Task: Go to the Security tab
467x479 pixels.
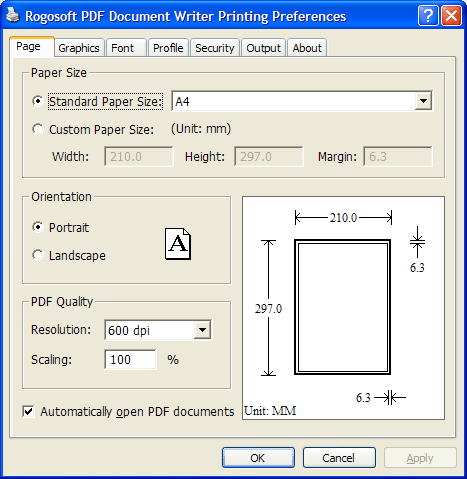Action: 215,48
